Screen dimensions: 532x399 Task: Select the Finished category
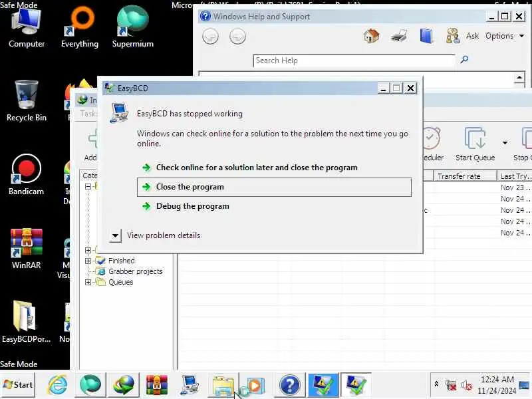tap(122, 261)
